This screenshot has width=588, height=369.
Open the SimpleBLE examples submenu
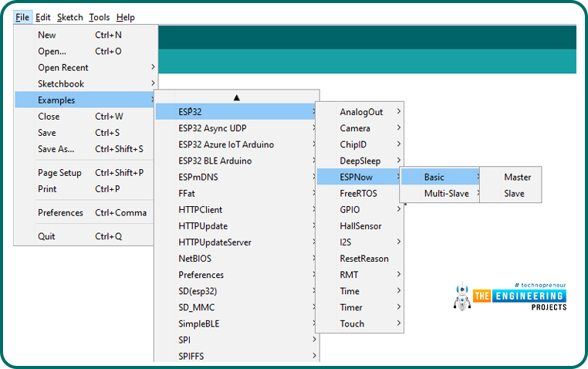tap(237, 324)
